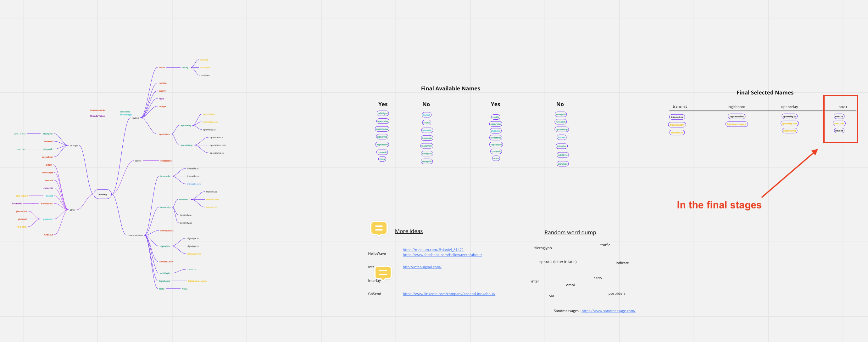Select the novu.co pill under novu column
The height and width of the screenshot is (342, 868).
(x=839, y=116)
